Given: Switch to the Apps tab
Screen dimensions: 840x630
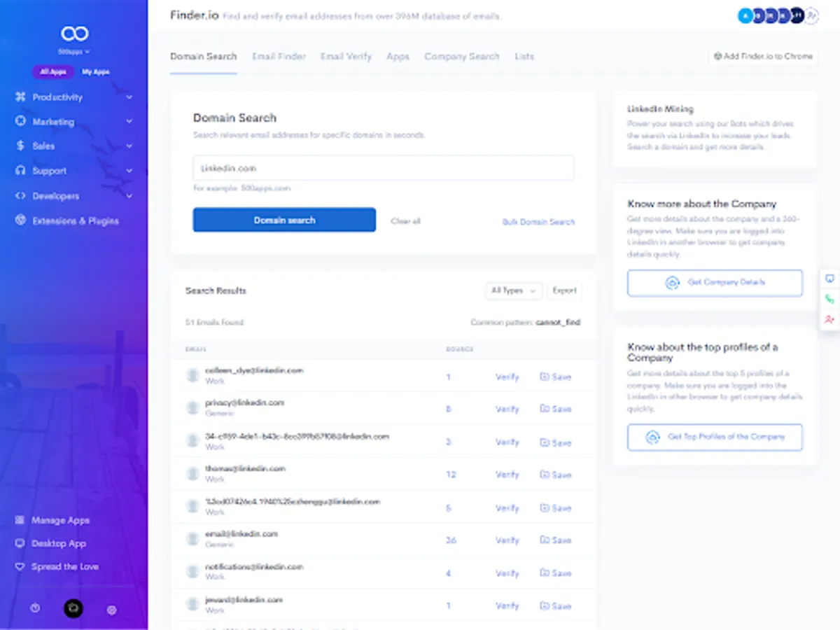Looking at the screenshot, I should click(x=398, y=57).
